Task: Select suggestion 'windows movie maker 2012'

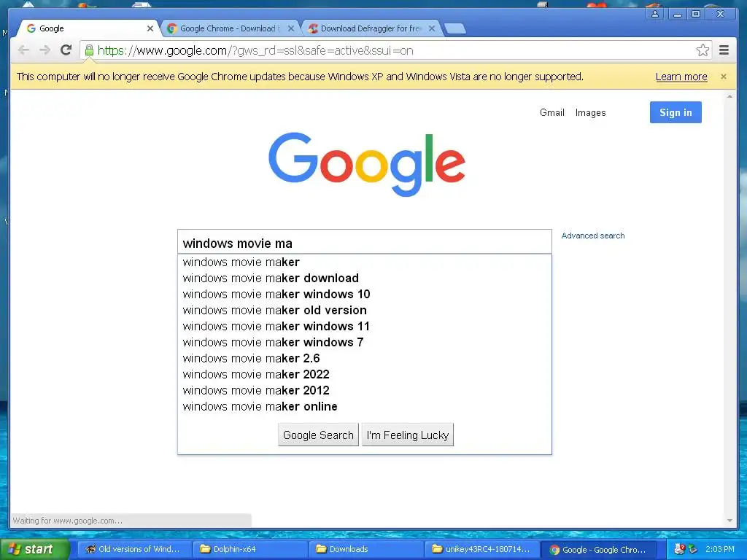Action: (365, 391)
